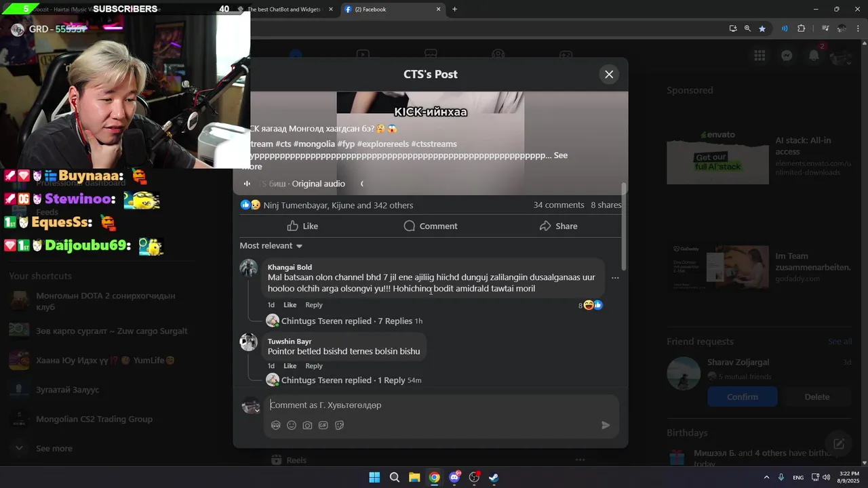This screenshot has height=488, width=868.
Task: Click the Comment button under the post
Action: (x=431, y=226)
